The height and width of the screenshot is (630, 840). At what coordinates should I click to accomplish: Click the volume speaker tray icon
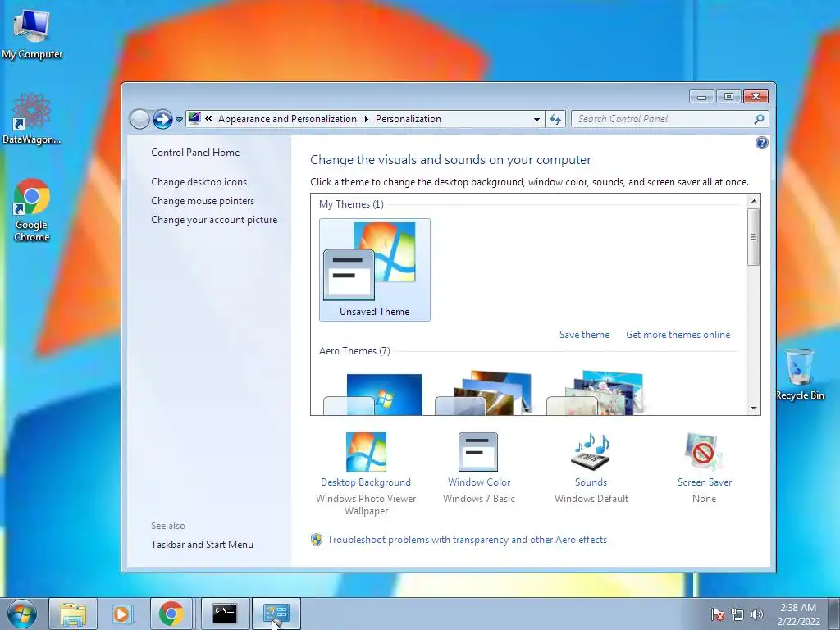[x=757, y=614]
